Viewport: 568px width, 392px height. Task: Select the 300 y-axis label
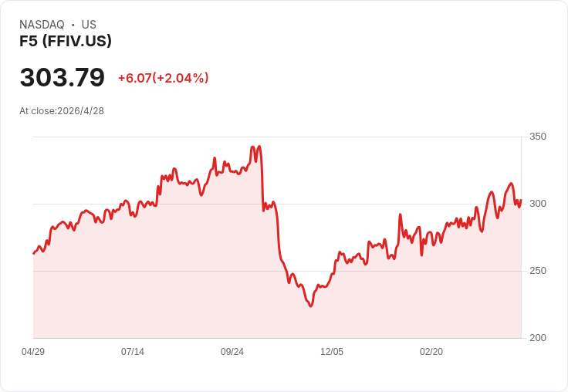[x=538, y=204]
